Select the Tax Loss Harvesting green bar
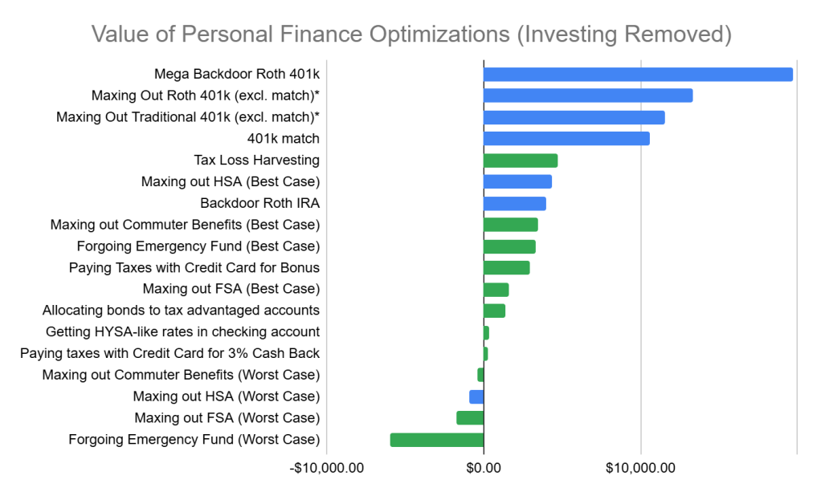821x504 pixels. point(521,161)
